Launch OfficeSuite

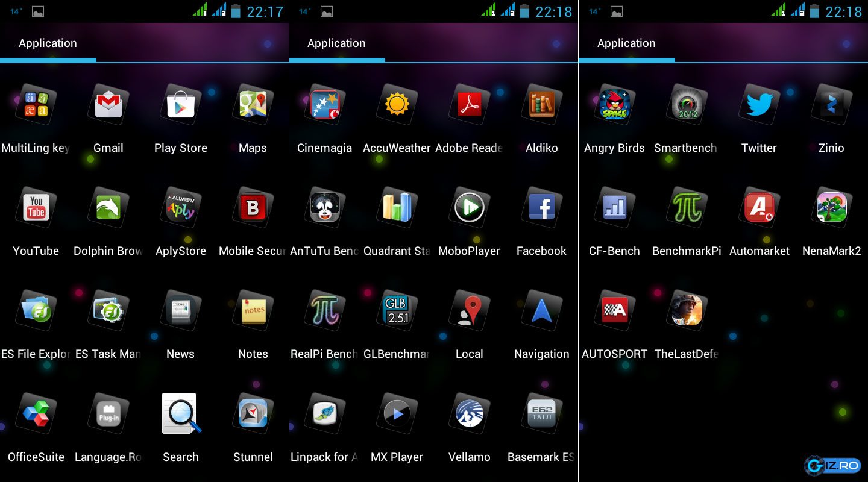36,413
